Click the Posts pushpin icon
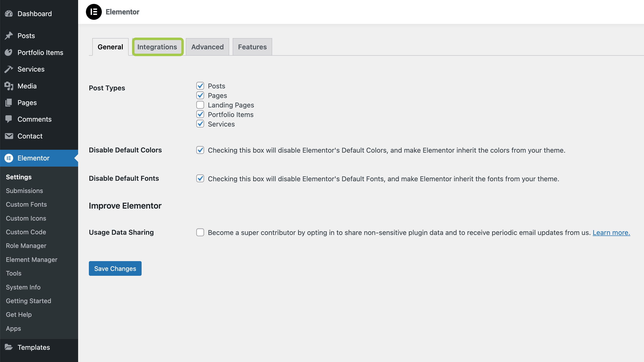Image resolution: width=644 pixels, height=362 pixels. coord(9,35)
